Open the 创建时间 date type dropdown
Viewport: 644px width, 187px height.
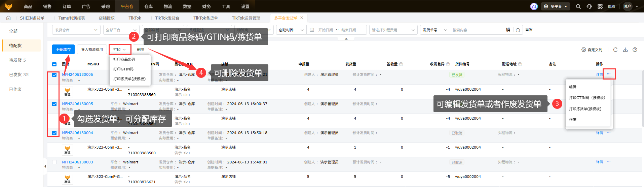coord(291,30)
